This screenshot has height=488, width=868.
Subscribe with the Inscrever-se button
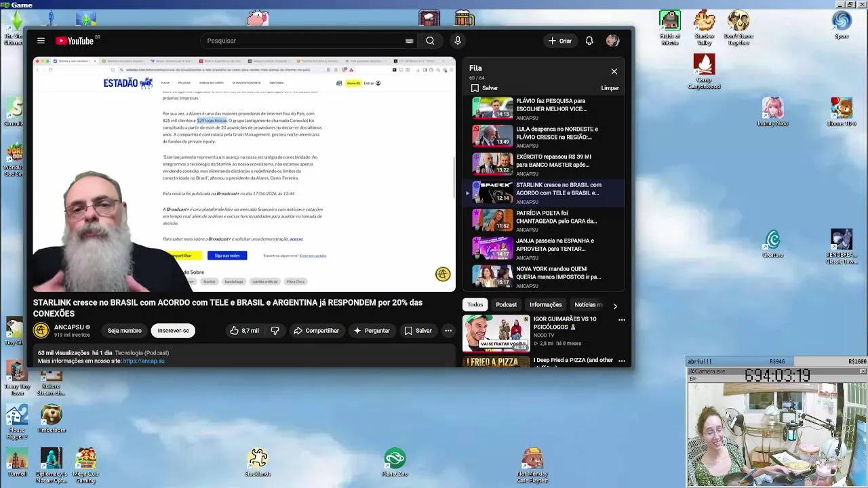[x=173, y=331]
